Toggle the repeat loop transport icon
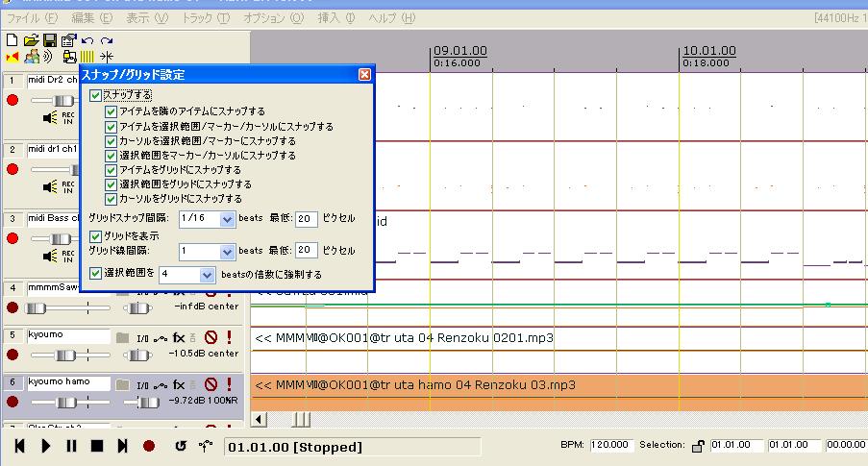This screenshot has width=868, height=466. (181, 446)
